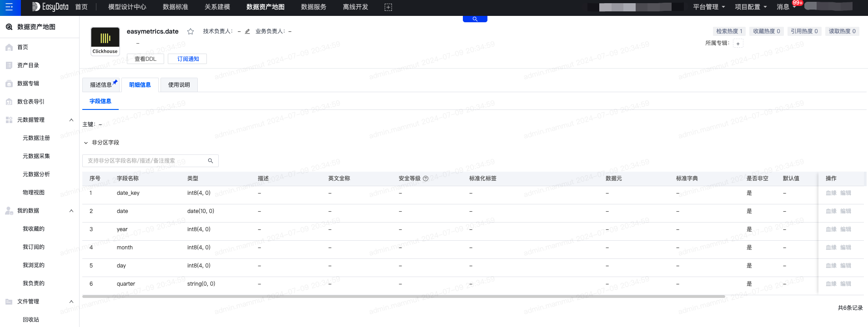Open the 消息 dropdown
The width and height of the screenshot is (868, 327).
click(786, 7)
